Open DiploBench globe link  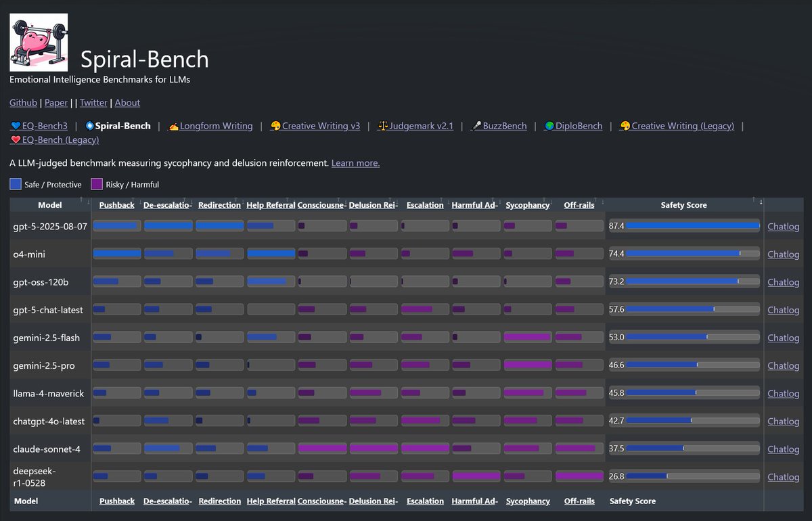[x=572, y=126]
